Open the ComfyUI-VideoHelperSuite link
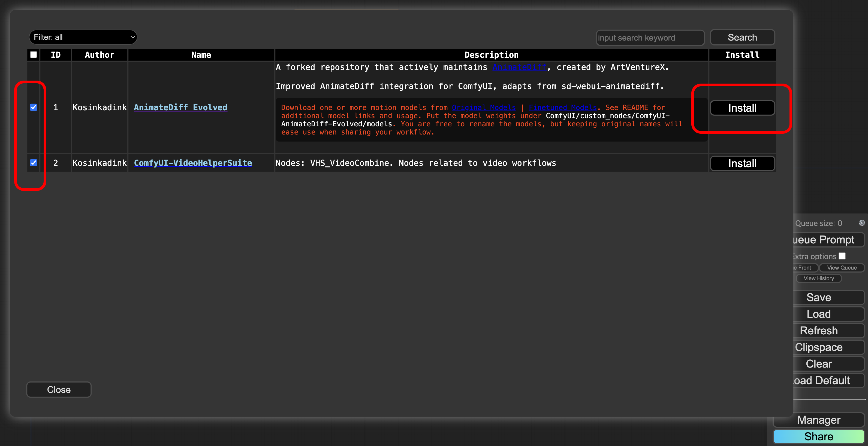The width and height of the screenshot is (868, 446). (x=193, y=163)
